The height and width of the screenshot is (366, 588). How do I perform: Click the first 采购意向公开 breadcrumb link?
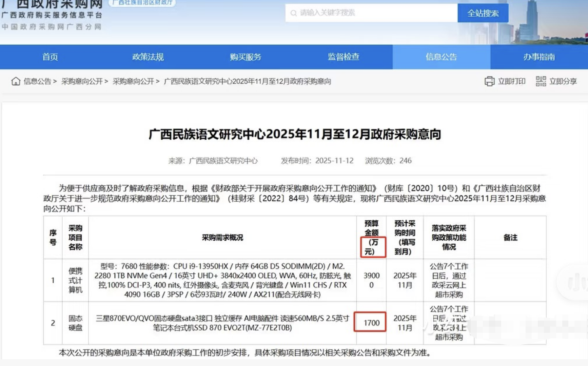point(82,81)
